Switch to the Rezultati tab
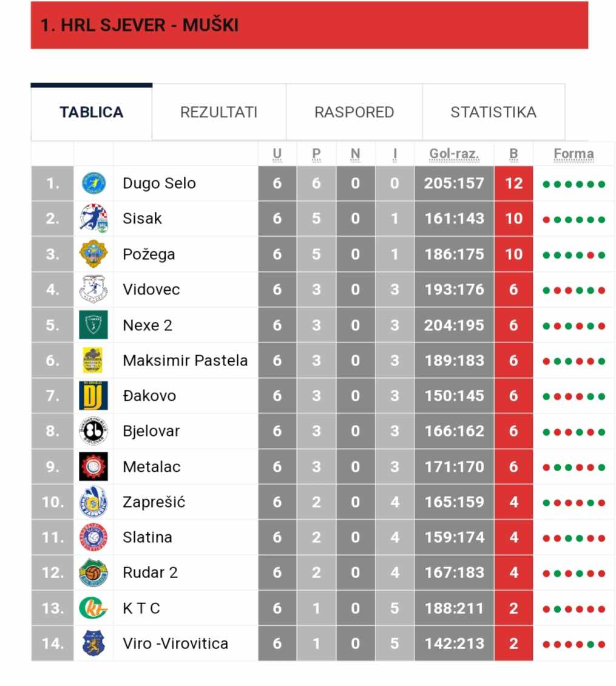The image size is (616, 686). click(218, 112)
